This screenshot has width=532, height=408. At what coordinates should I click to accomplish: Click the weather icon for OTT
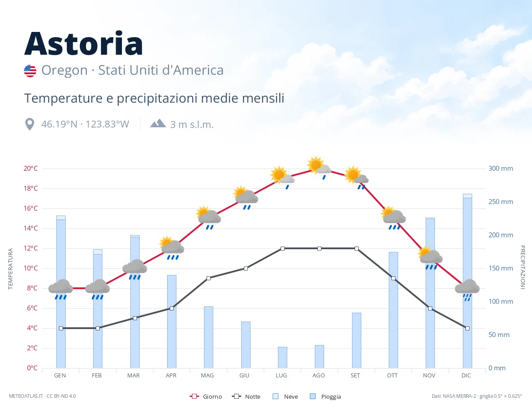[x=393, y=218]
